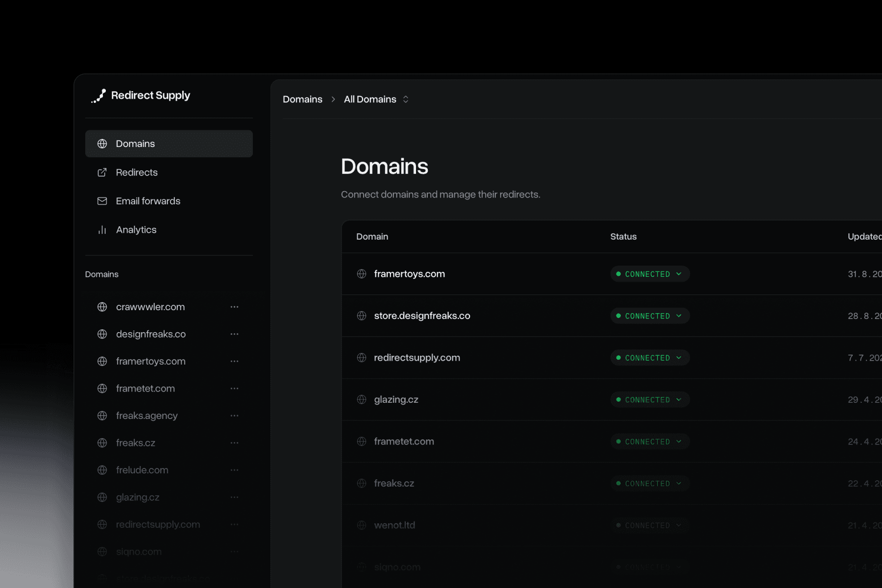Open the CONNECTED status dropdown for frametet.com
Viewport: 882px width, 588px height.
pyautogui.click(x=650, y=441)
